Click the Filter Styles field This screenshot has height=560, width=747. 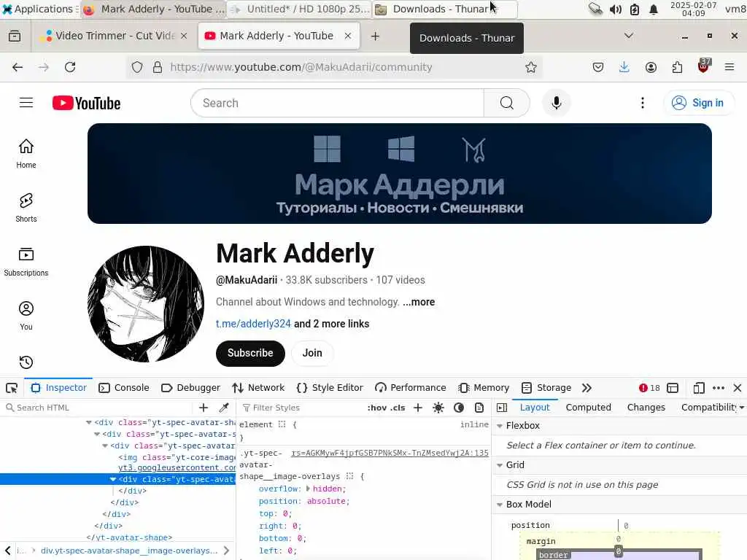point(303,408)
